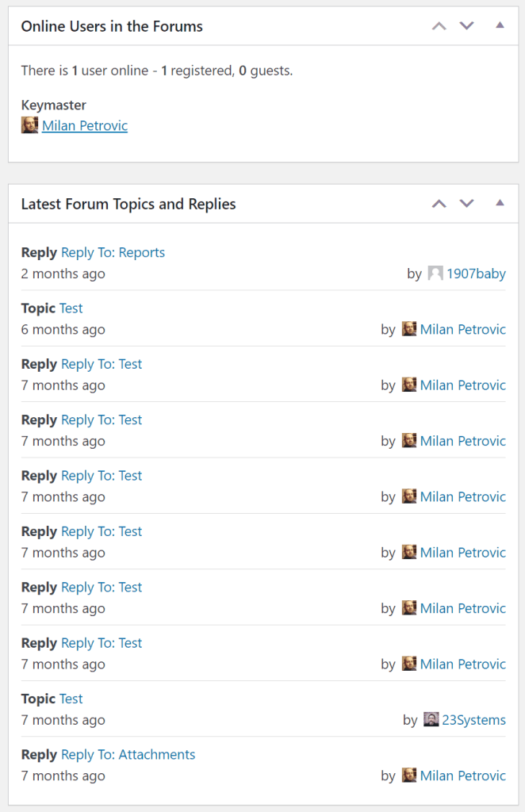Click the avatar next to the Attachments reply
This screenshot has width=525, height=812.
coord(409,775)
